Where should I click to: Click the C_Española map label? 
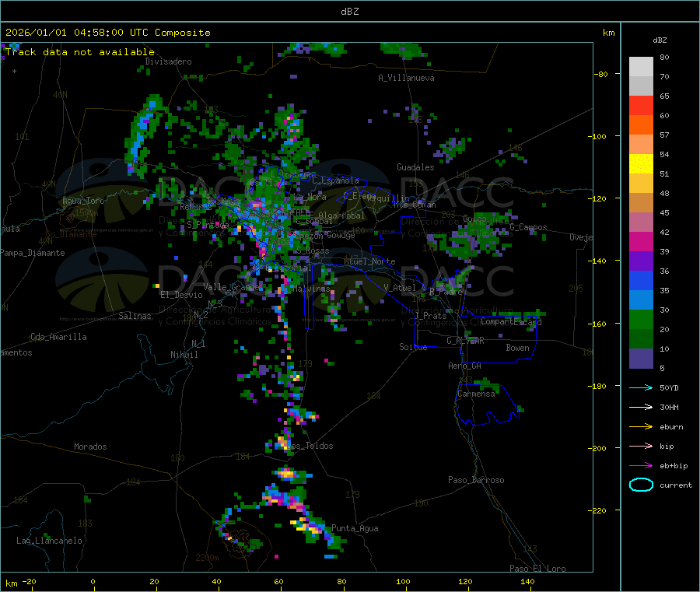point(335,180)
